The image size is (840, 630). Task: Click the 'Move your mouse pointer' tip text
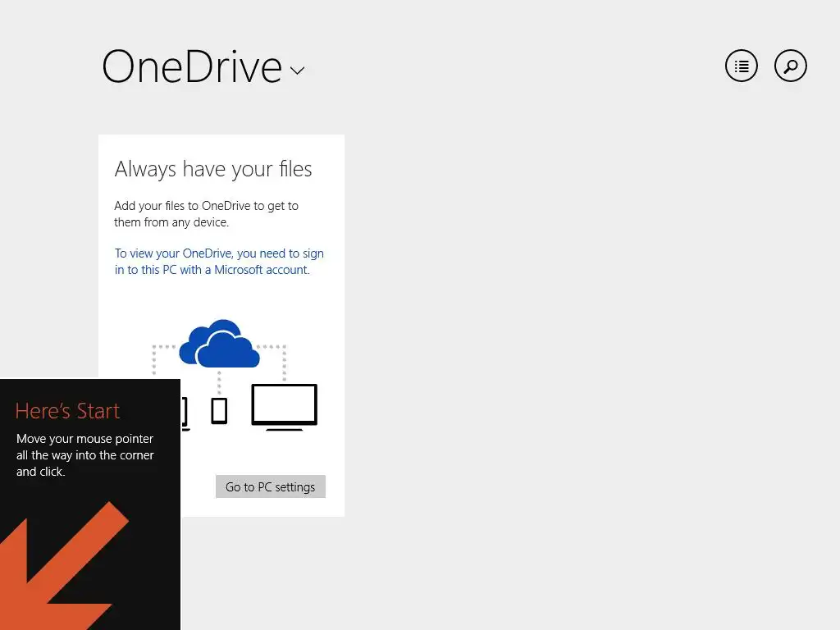(x=84, y=454)
